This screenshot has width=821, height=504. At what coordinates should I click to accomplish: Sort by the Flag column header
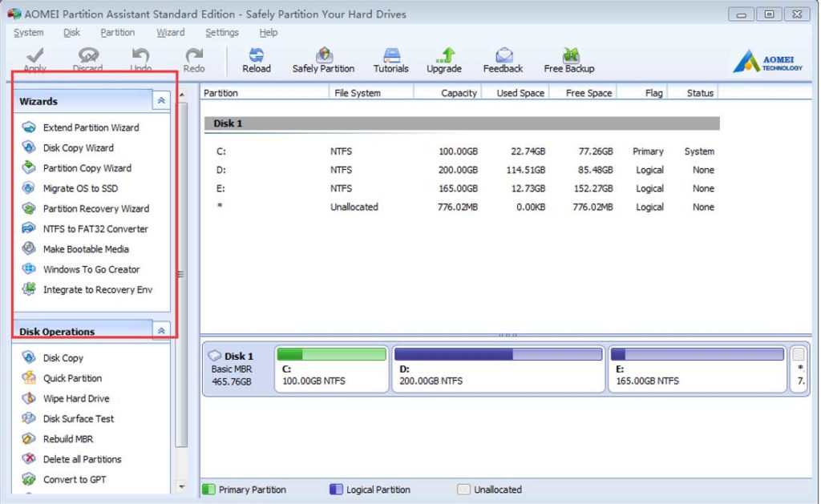tap(641, 93)
